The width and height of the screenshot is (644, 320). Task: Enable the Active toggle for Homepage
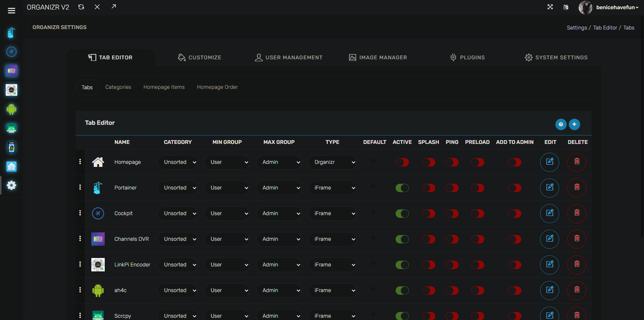pos(402,162)
